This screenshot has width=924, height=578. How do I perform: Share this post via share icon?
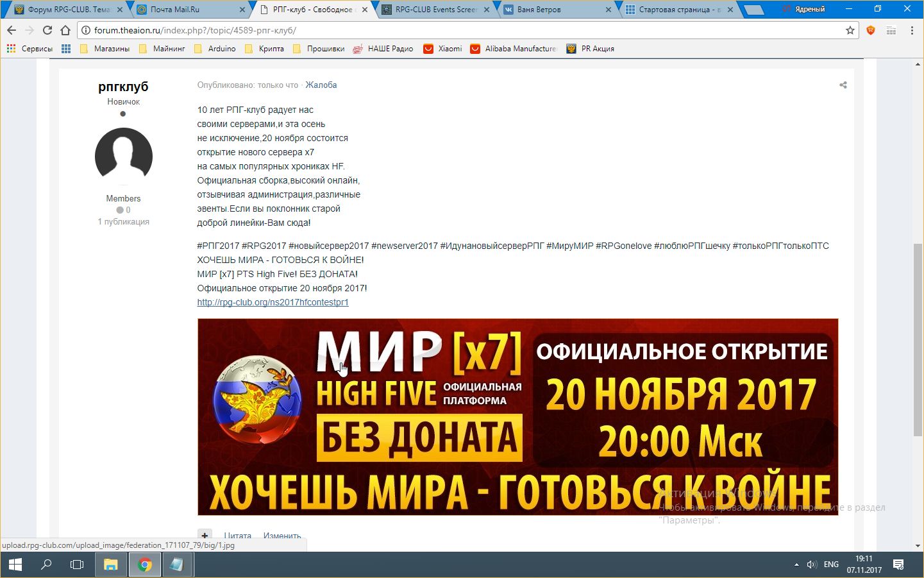(843, 85)
